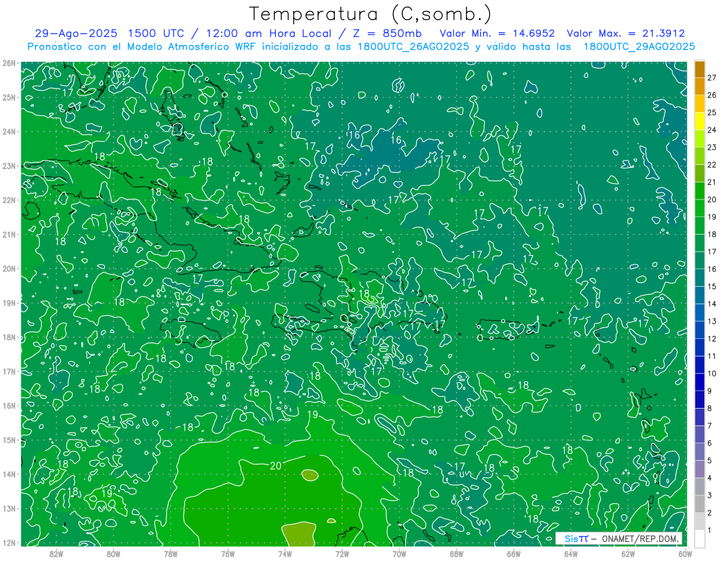Screen dimensions: 728x562
Task: Click the 68W longitude axis label
Action: point(457,554)
